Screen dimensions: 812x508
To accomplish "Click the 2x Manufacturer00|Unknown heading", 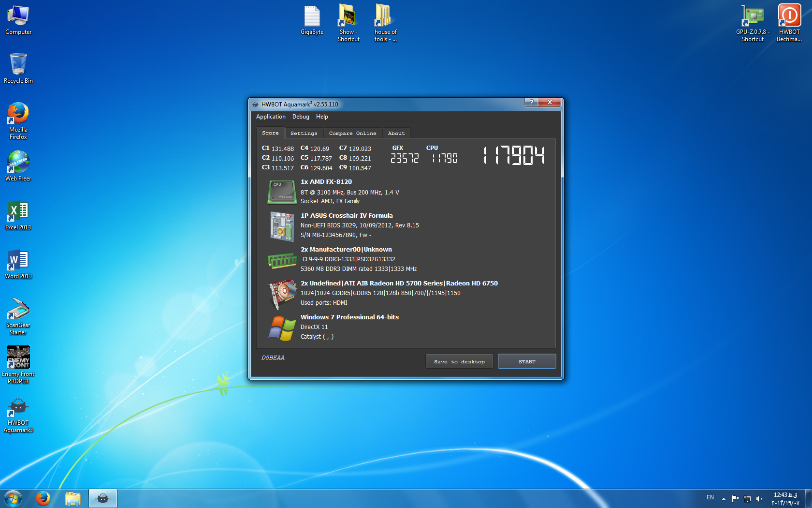I will [x=346, y=250].
